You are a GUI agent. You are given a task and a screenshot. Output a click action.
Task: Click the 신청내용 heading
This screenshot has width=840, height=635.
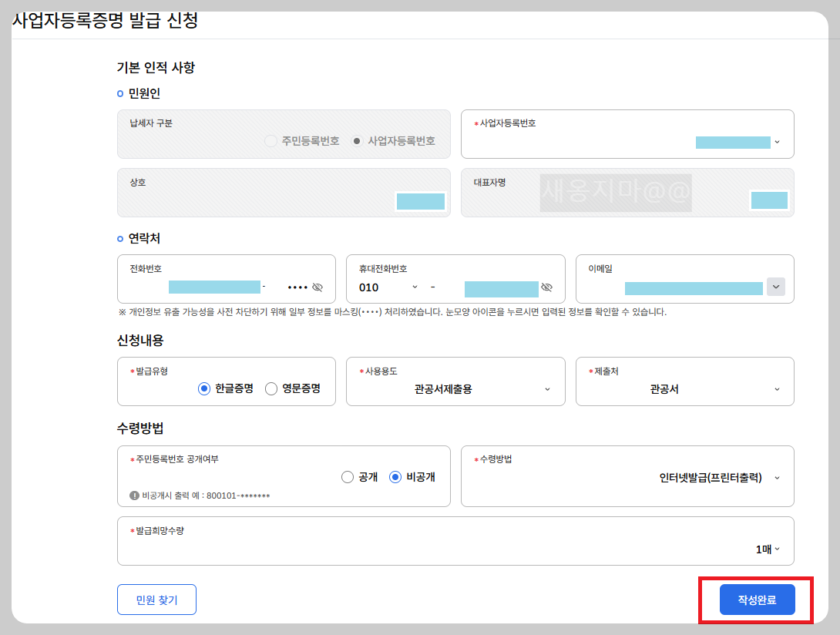tap(140, 341)
